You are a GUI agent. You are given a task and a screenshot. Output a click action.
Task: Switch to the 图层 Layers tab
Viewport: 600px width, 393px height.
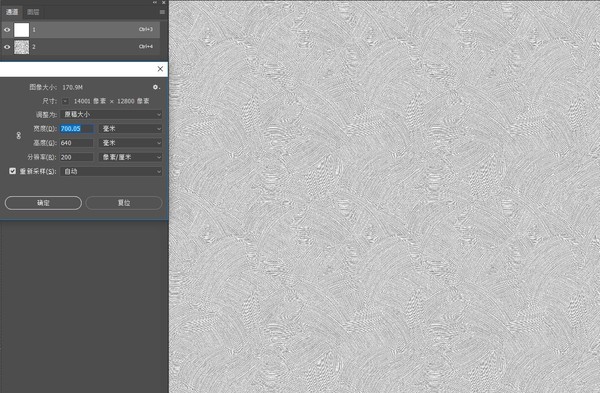tap(33, 12)
